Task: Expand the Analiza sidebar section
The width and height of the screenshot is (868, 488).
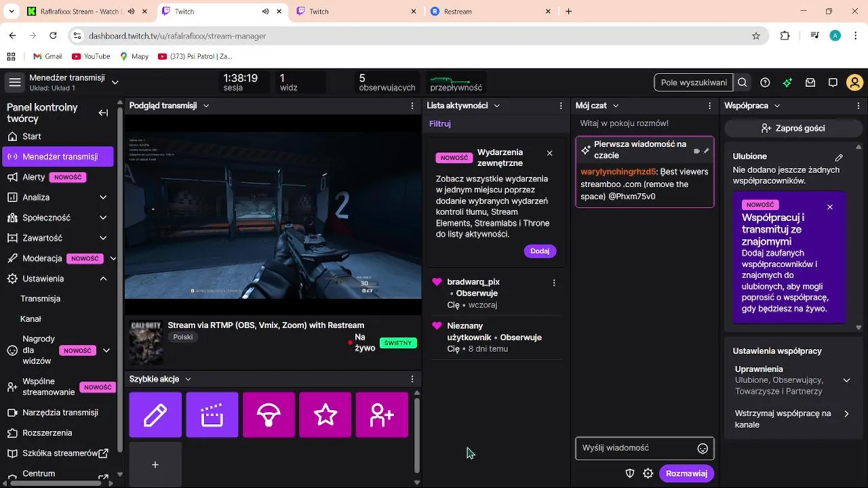Action: click(x=103, y=197)
